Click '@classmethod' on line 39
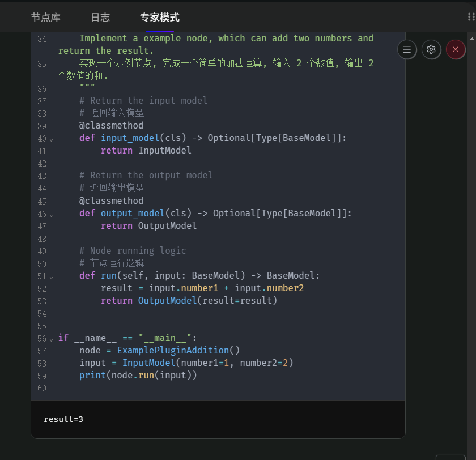 pyautogui.click(x=111, y=125)
